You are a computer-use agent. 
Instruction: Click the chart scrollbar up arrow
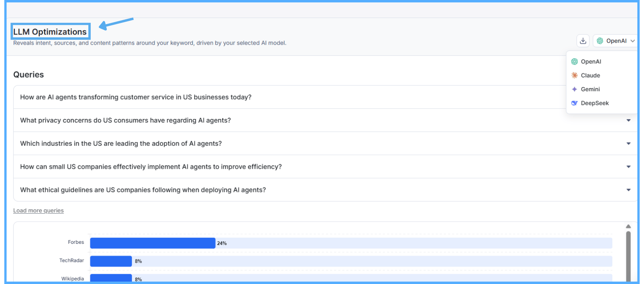(x=628, y=227)
